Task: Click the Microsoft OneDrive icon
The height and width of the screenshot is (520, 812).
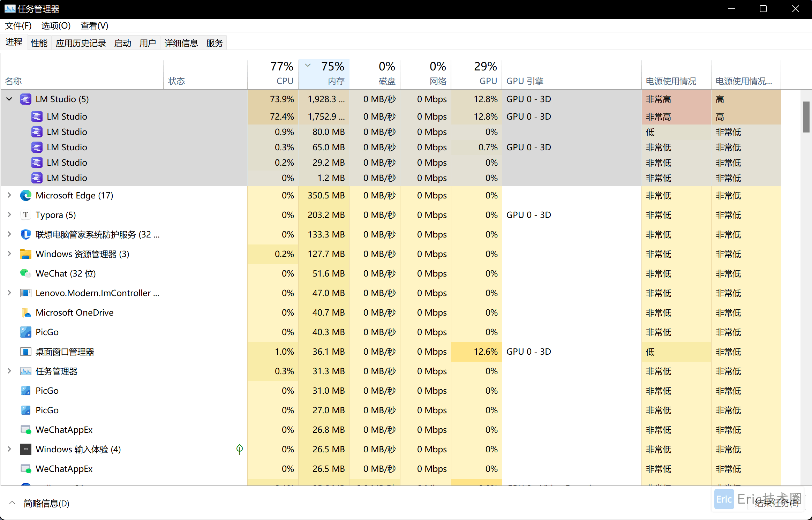Action: (26, 312)
